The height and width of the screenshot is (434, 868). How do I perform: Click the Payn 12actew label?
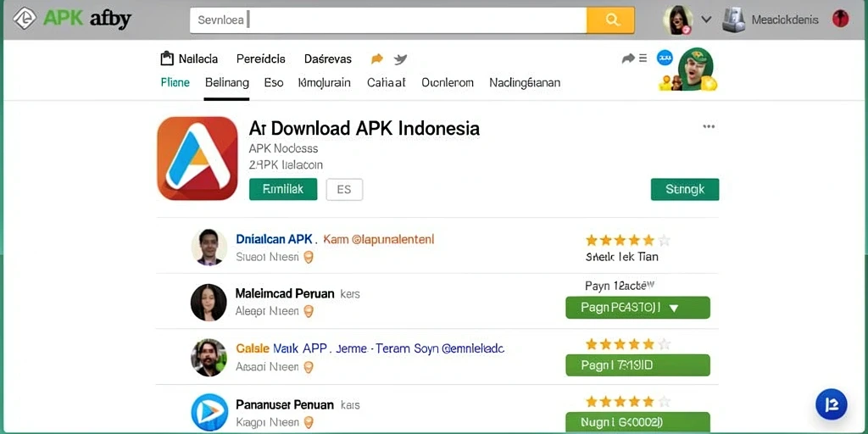click(x=620, y=286)
